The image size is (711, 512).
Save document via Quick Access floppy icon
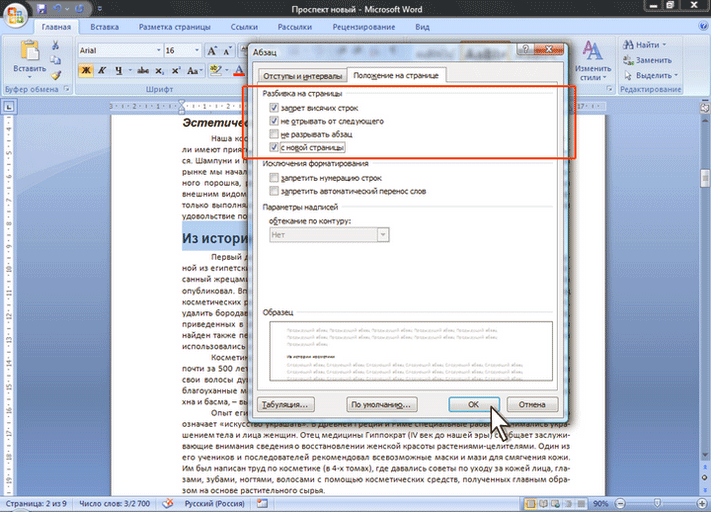pyautogui.click(x=42, y=9)
